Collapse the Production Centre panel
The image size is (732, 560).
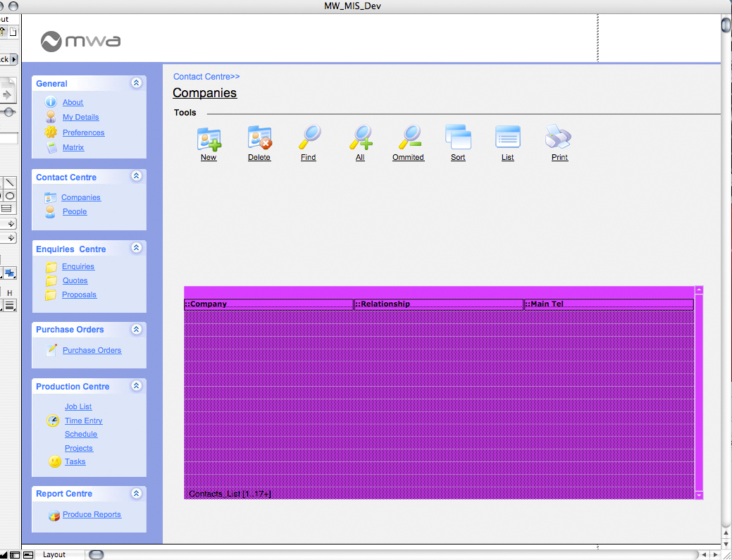click(x=137, y=386)
